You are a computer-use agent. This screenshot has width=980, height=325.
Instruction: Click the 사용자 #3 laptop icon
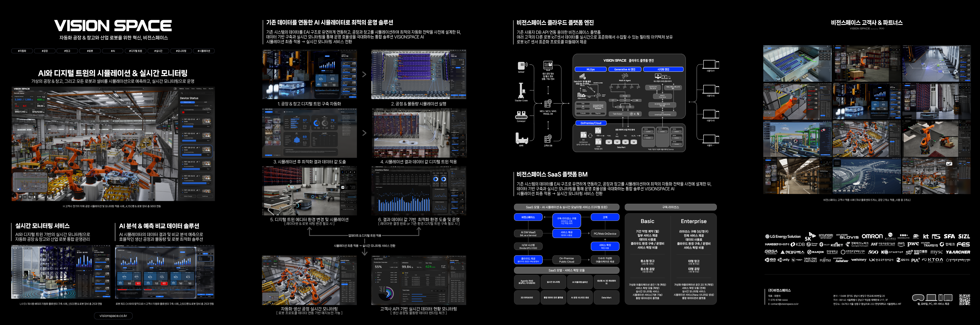[710, 114]
